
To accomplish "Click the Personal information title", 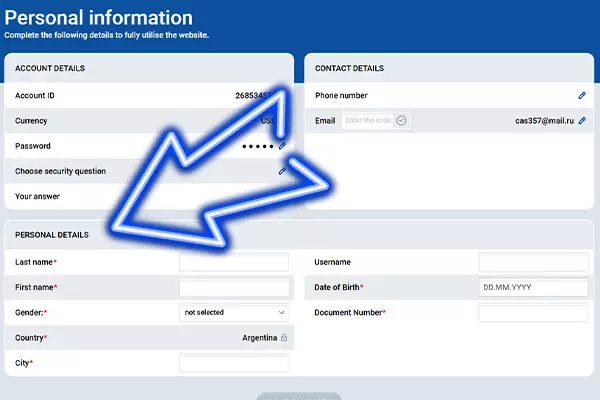I will tap(99, 18).
